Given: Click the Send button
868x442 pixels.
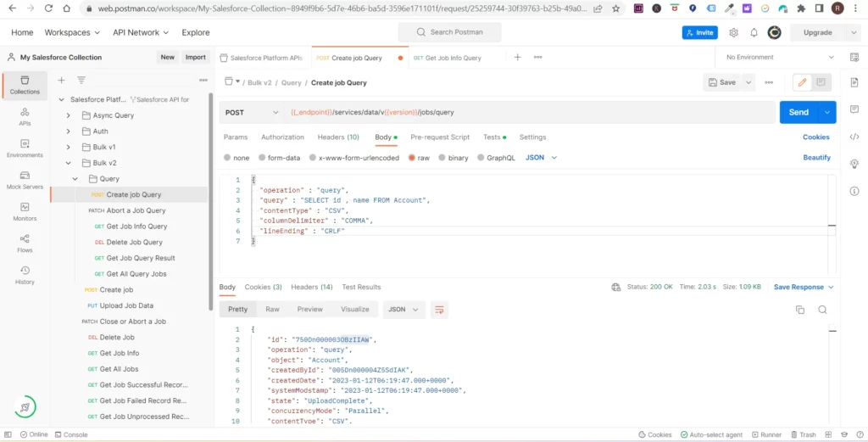Looking at the screenshot, I should pyautogui.click(x=798, y=113).
